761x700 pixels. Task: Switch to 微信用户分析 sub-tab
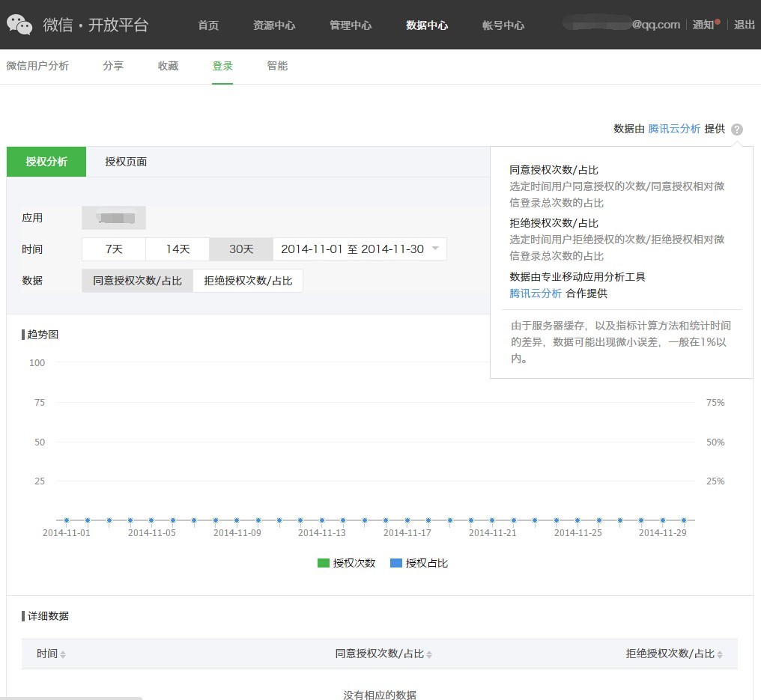(x=37, y=65)
